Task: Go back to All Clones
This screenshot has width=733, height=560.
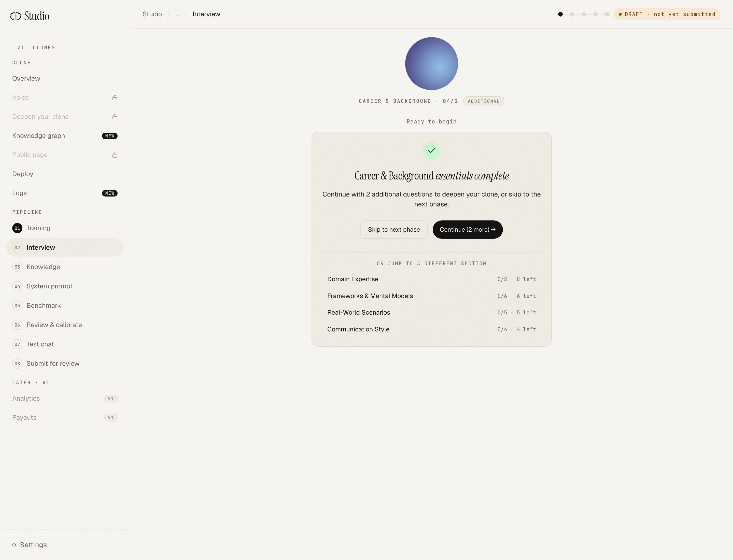Action: click(x=33, y=48)
